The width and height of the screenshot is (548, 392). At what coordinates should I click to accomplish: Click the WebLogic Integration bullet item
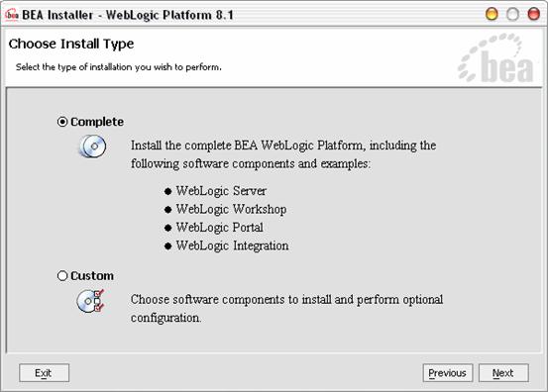[x=227, y=245]
